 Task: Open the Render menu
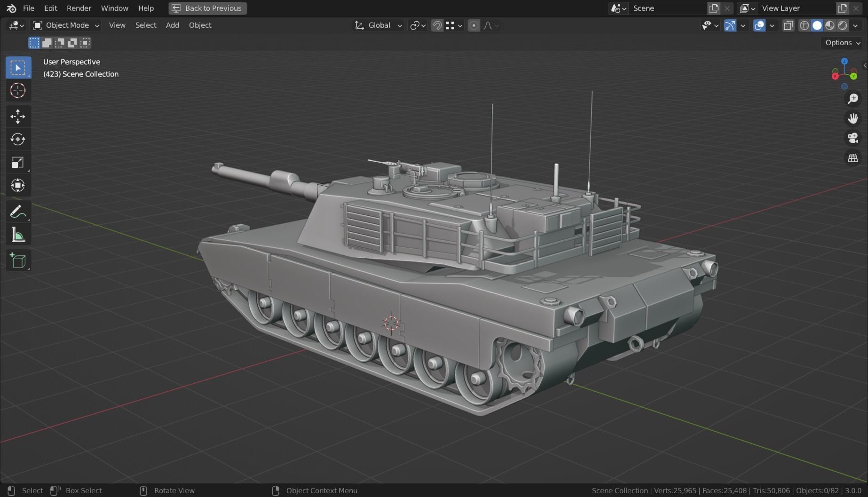[79, 8]
